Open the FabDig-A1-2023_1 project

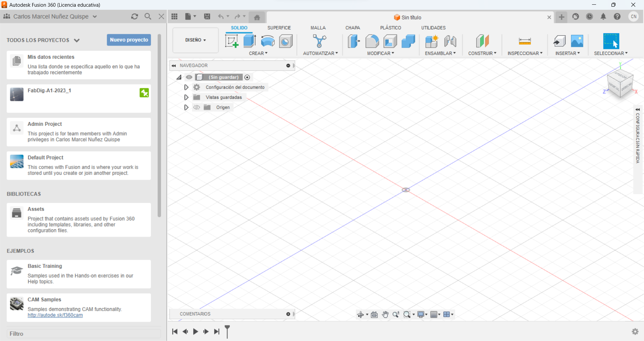[79, 99]
